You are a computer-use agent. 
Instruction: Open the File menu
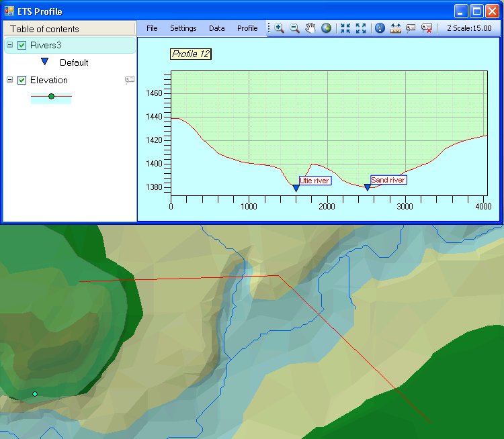tap(152, 28)
